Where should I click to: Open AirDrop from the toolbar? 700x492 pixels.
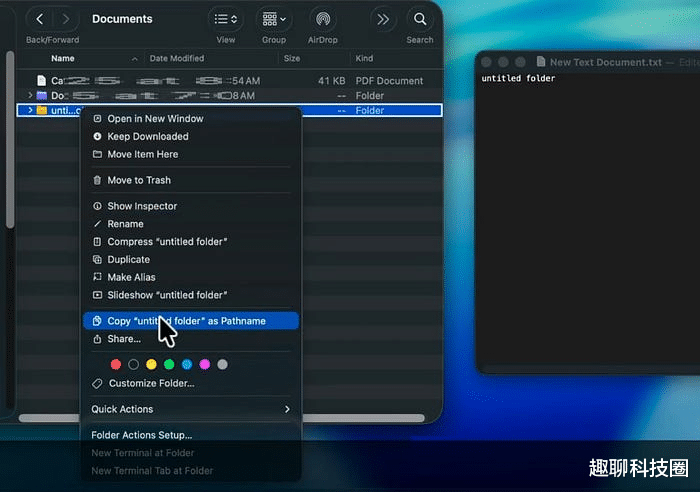pyautogui.click(x=322, y=19)
